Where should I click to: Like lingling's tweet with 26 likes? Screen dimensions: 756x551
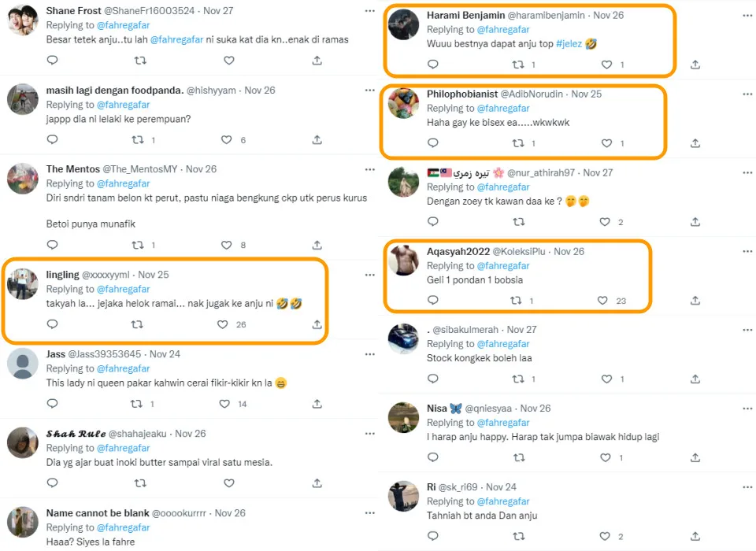pyautogui.click(x=223, y=324)
